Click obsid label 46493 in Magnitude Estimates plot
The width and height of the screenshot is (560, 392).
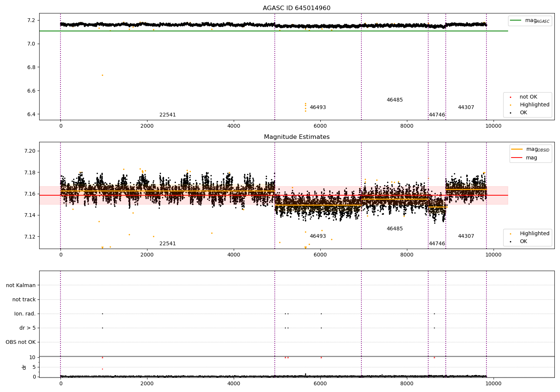(318, 236)
